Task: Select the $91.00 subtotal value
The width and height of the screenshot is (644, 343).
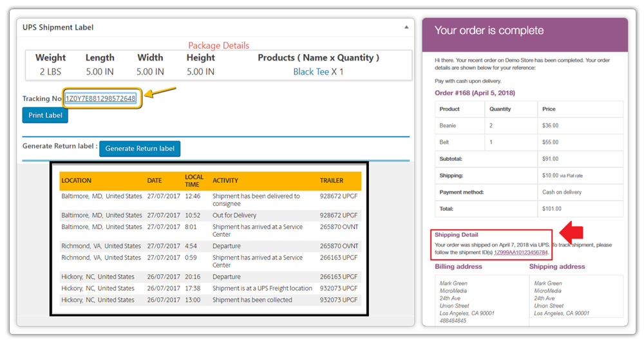Action: [550, 159]
